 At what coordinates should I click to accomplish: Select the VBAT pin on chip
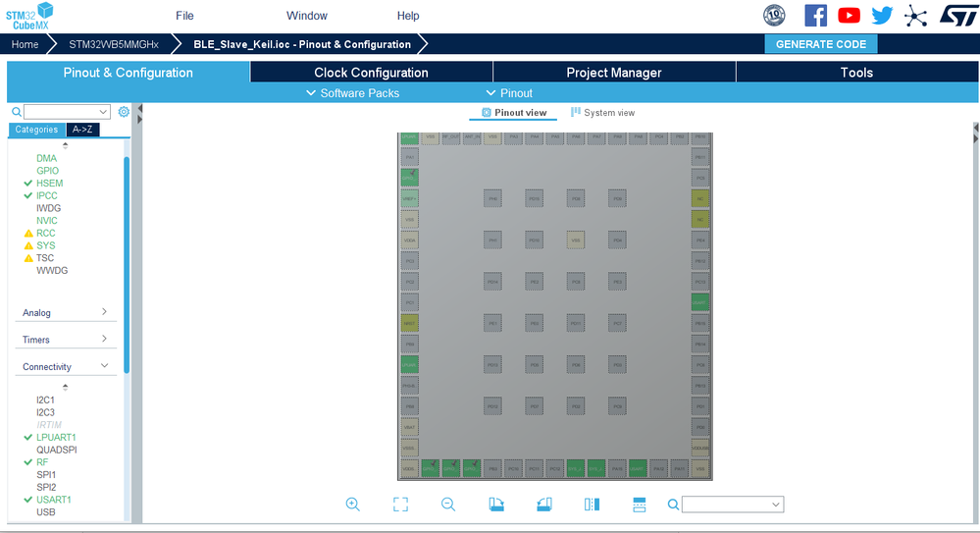click(409, 427)
